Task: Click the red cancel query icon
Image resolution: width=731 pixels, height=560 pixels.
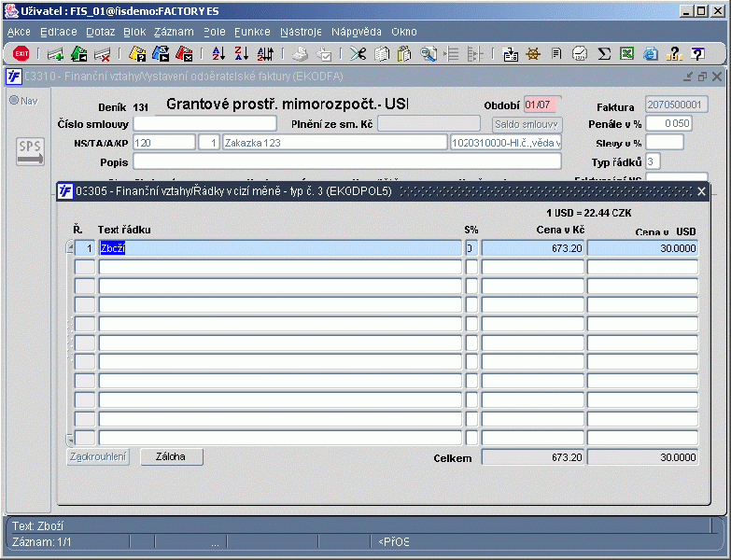Action: point(184,54)
